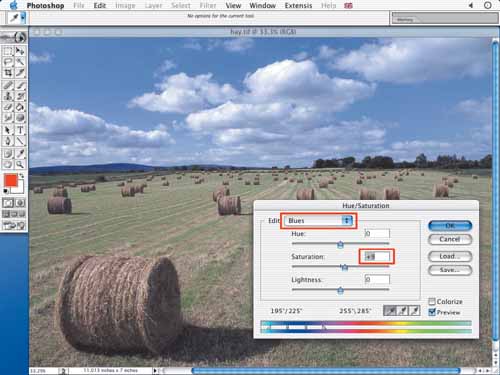Toggle the Preview checkbox
The height and width of the screenshot is (375, 500).
(x=432, y=312)
